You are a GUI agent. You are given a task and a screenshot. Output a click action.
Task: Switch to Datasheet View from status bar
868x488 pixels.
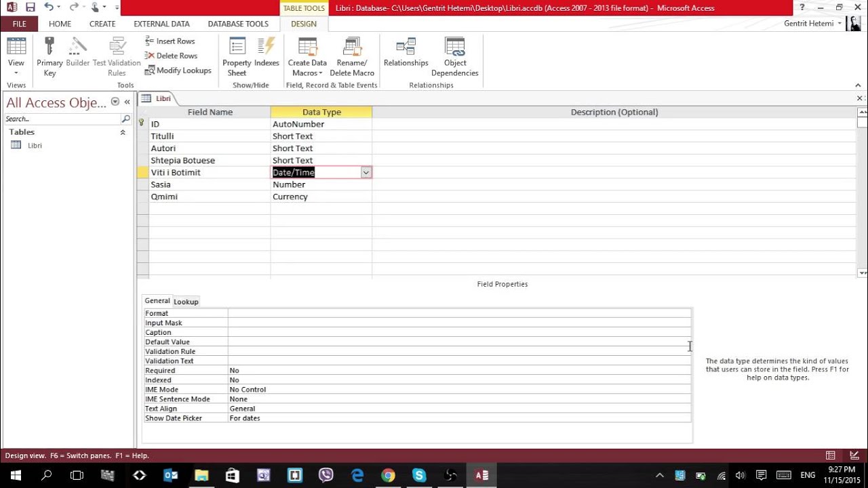click(x=830, y=455)
